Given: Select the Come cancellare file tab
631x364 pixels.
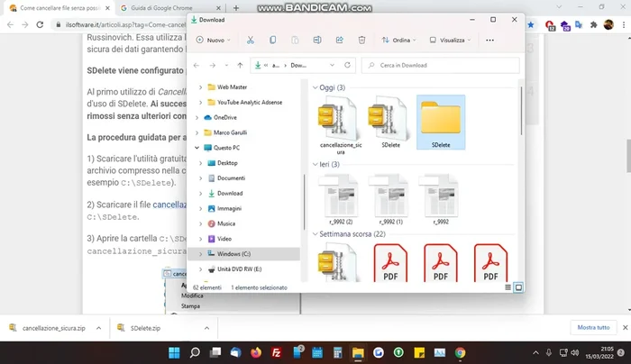Looking at the screenshot, I should point(59,7).
